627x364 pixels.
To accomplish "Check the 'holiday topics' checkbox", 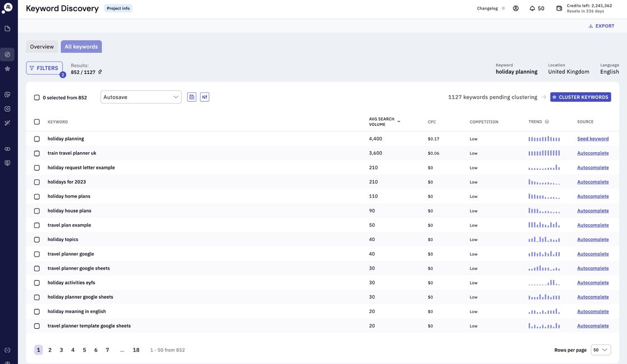I will 37,240.
